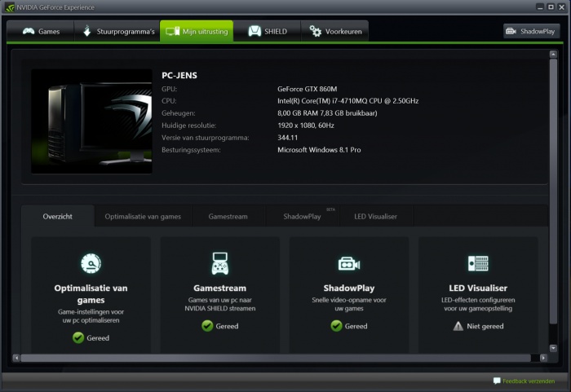Click the horizontal scrollbar left arrow
Image resolution: width=571 pixels, height=392 pixels.
click(x=16, y=358)
